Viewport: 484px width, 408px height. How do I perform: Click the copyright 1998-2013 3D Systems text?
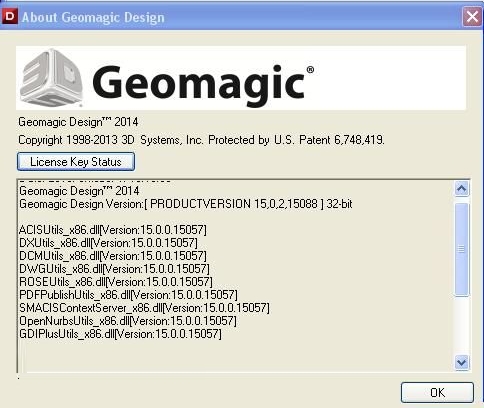[201, 140]
